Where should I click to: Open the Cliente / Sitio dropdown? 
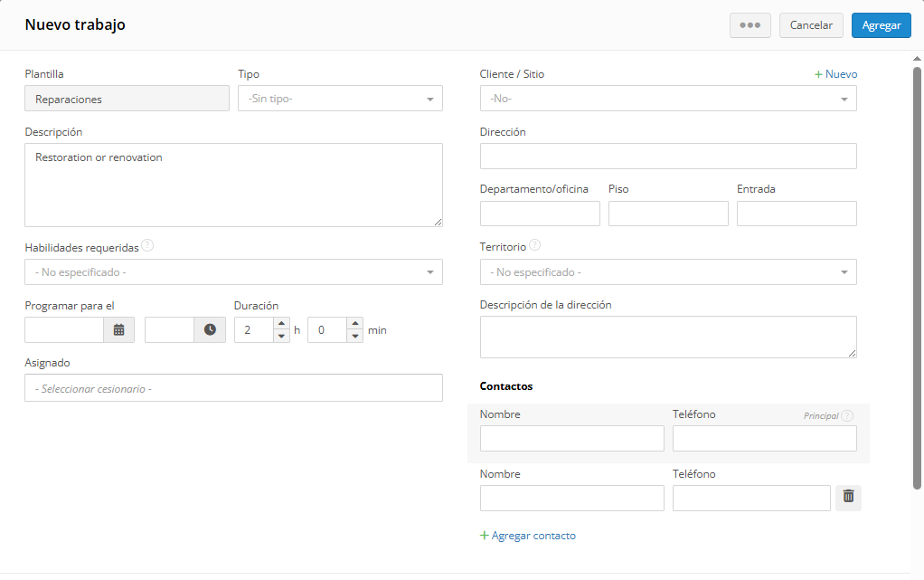[x=668, y=99]
